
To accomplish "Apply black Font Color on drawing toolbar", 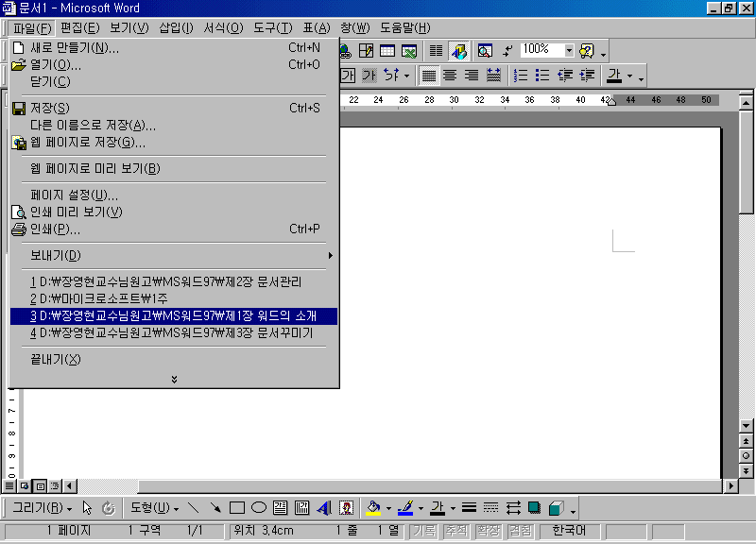I will coord(438,508).
